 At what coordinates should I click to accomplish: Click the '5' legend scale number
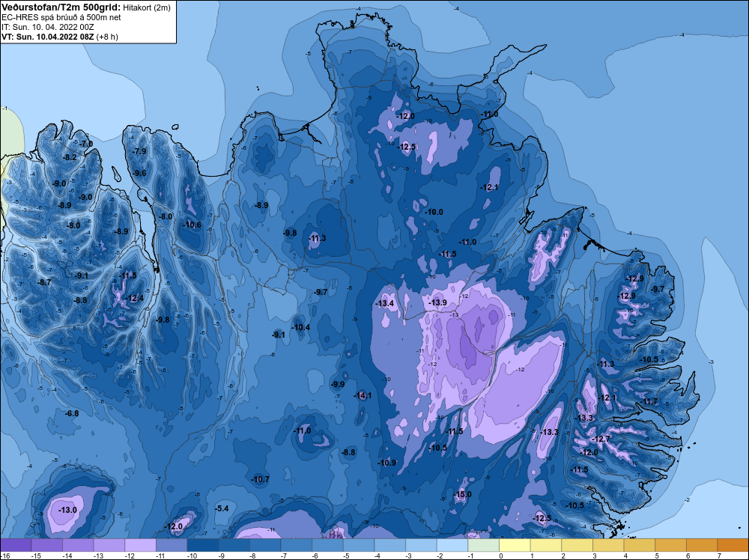pyautogui.click(x=657, y=556)
